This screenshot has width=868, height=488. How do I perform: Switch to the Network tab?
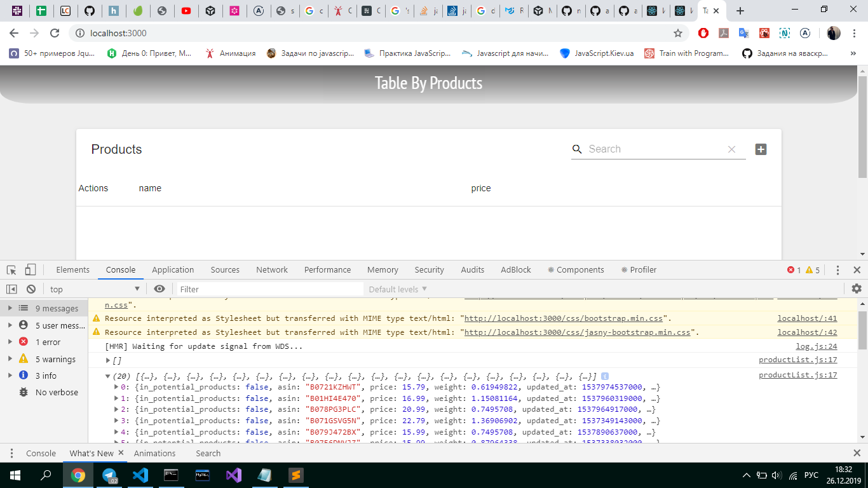tap(272, 270)
